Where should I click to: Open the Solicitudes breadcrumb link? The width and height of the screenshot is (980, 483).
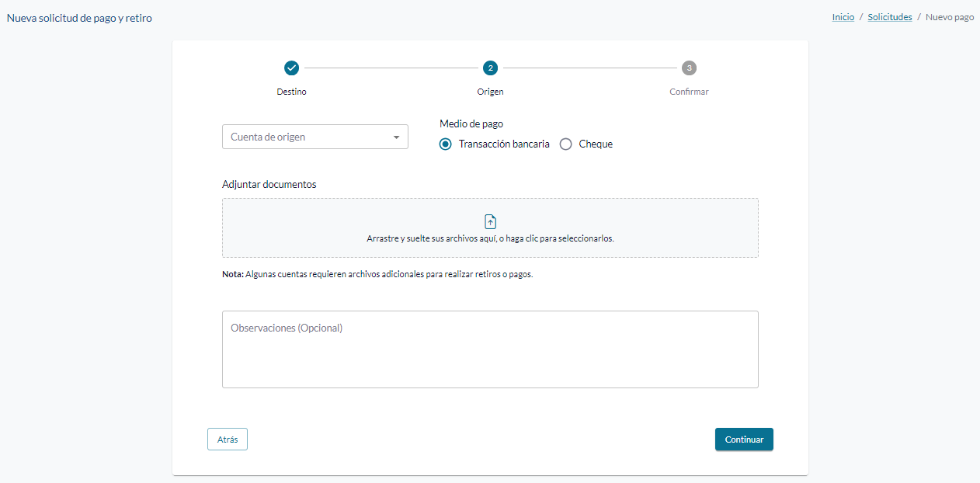pyautogui.click(x=890, y=17)
